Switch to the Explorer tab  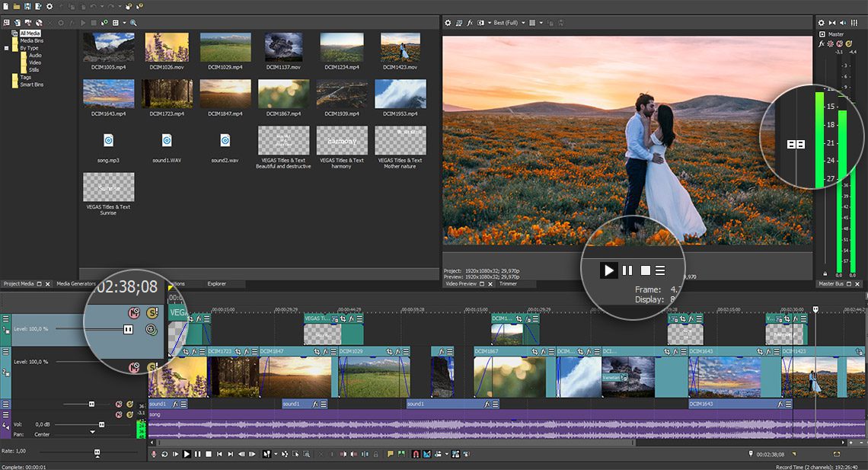(x=216, y=284)
